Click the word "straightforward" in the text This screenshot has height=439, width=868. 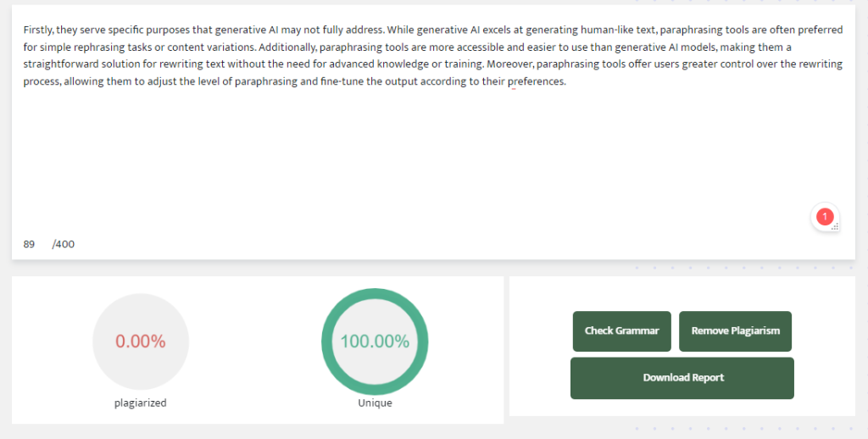60,64
